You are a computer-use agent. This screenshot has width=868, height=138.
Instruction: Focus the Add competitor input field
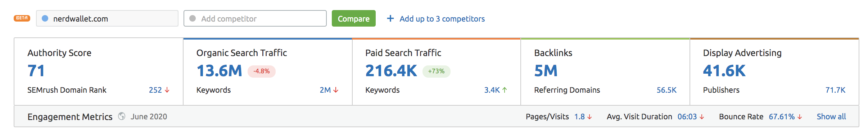255,18
